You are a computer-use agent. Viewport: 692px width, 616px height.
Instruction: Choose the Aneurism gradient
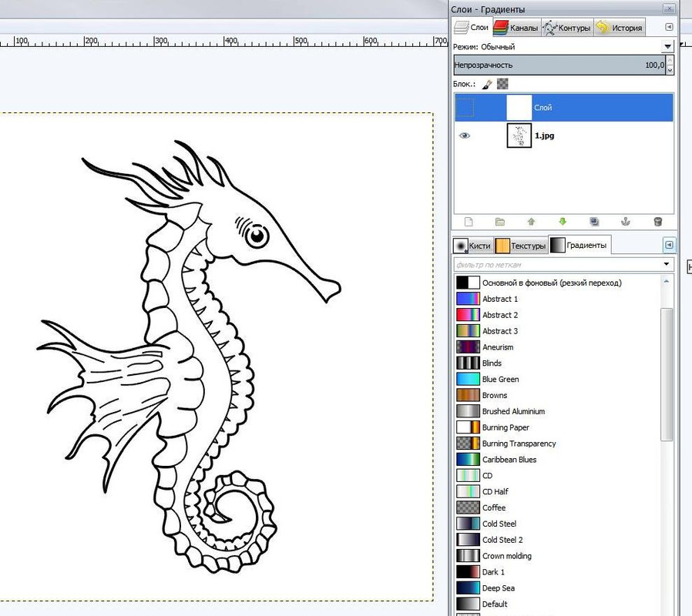click(x=558, y=347)
